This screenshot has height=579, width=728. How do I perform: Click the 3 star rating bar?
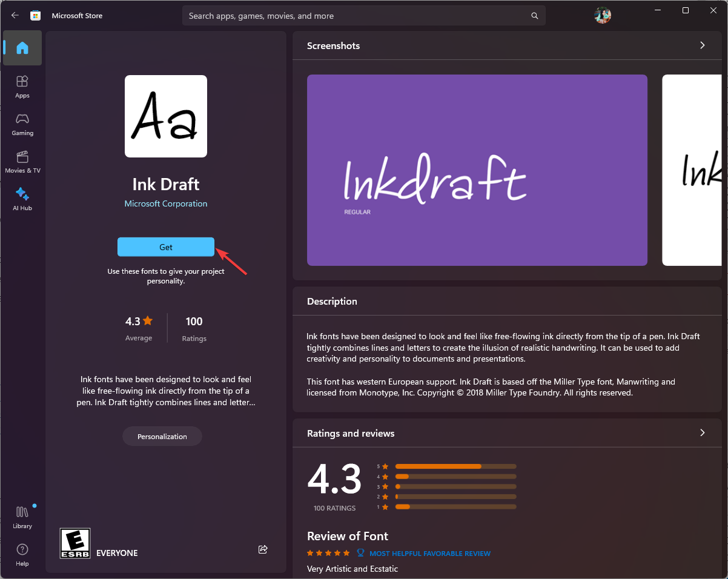point(456,486)
